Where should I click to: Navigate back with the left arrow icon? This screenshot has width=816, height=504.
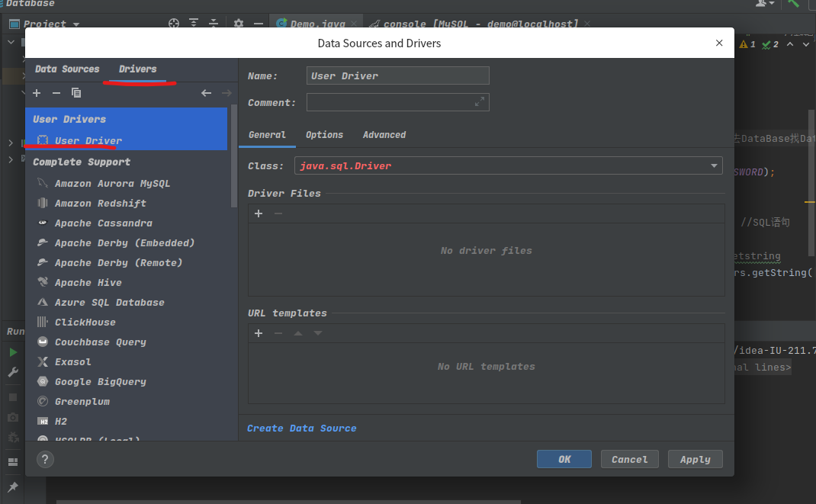coord(206,92)
